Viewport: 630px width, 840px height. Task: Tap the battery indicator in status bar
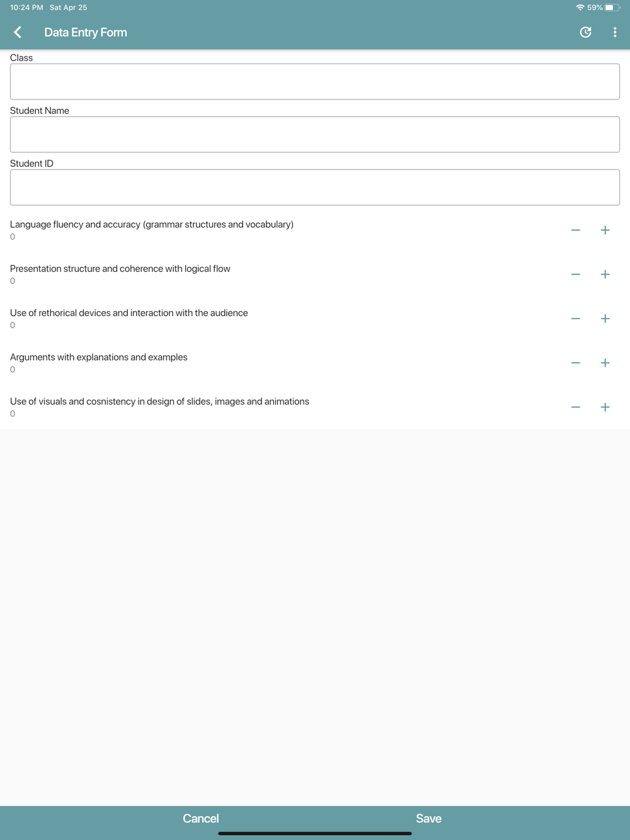pyautogui.click(x=612, y=8)
